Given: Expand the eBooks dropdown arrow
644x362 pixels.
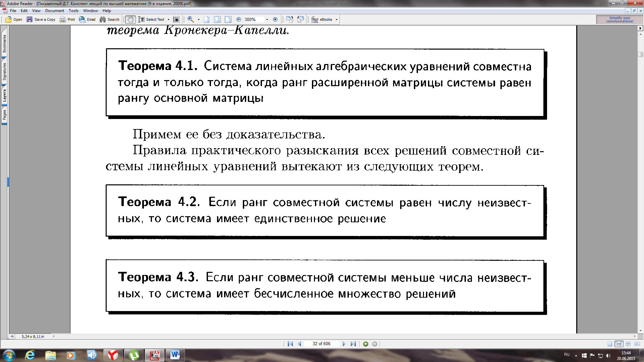Looking at the screenshot, I should click(336, 19).
